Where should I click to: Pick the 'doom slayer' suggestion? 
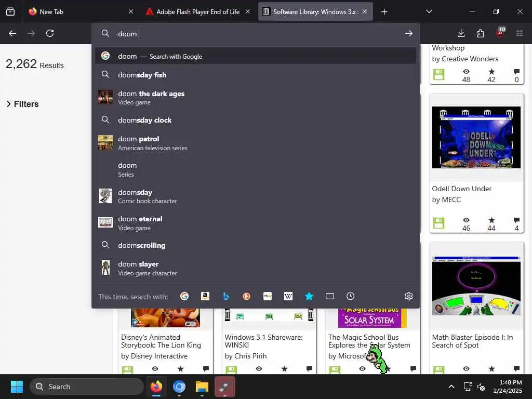(x=256, y=269)
